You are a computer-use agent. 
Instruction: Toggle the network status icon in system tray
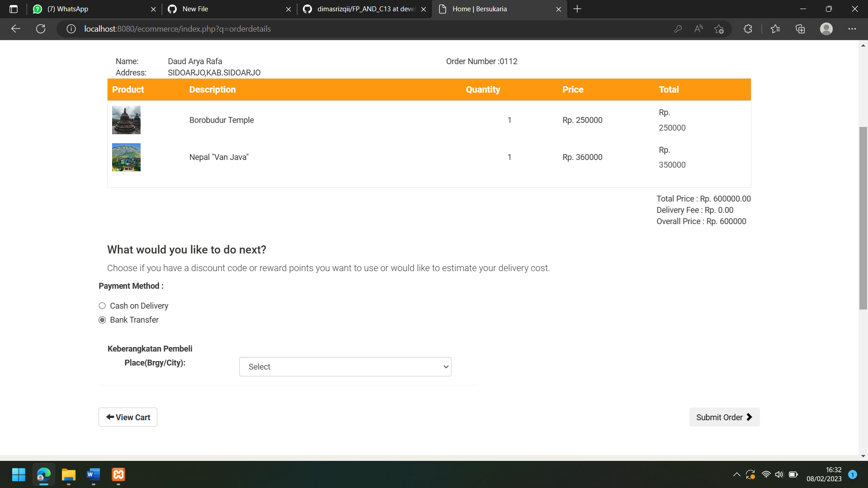coord(765,474)
